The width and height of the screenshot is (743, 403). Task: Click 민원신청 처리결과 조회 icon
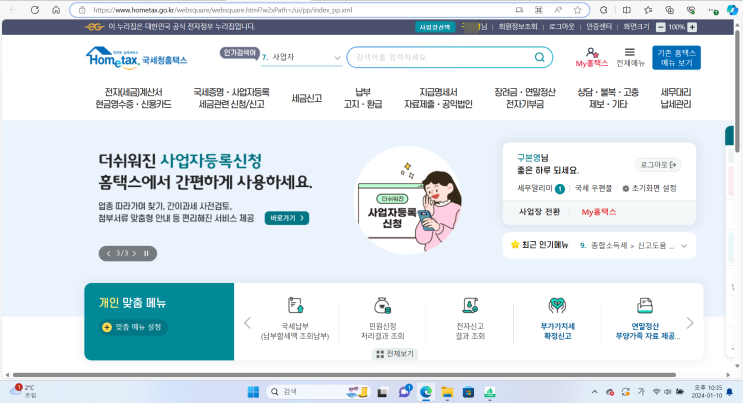pos(382,305)
